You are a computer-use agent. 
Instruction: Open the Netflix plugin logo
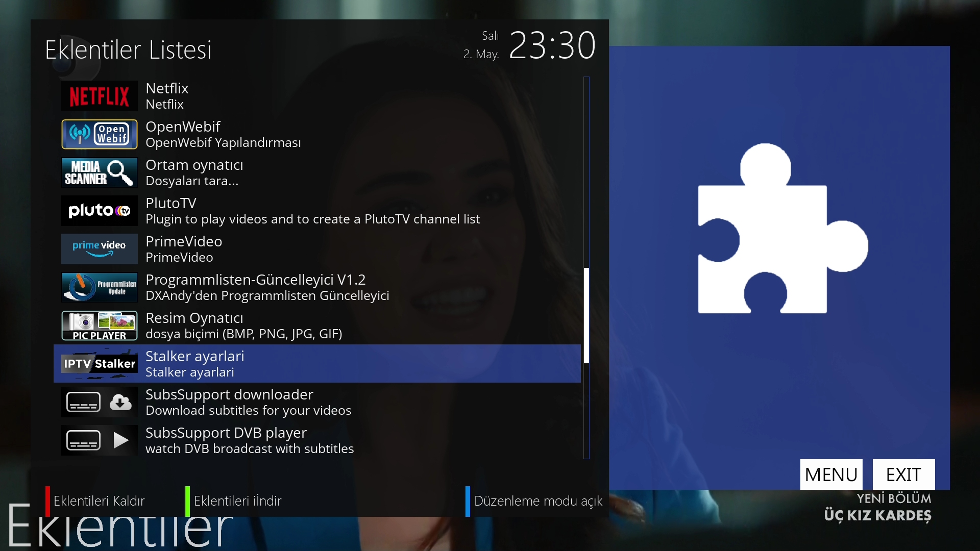coord(100,96)
